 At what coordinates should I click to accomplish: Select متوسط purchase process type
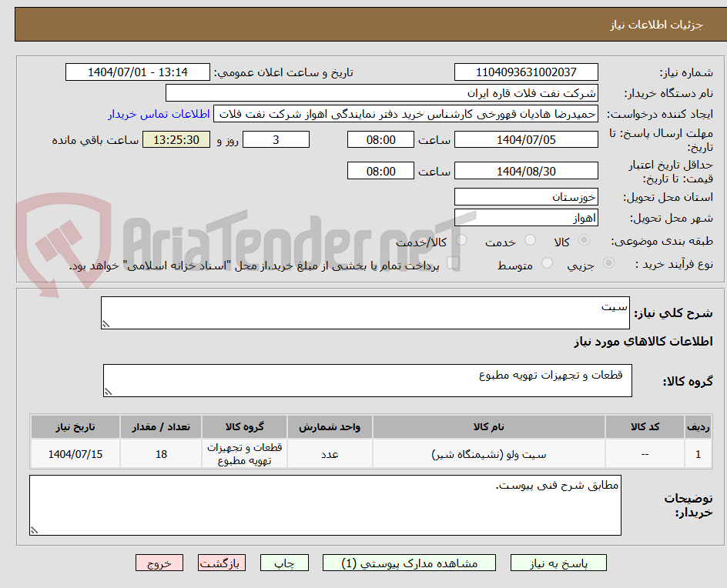(548, 262)
